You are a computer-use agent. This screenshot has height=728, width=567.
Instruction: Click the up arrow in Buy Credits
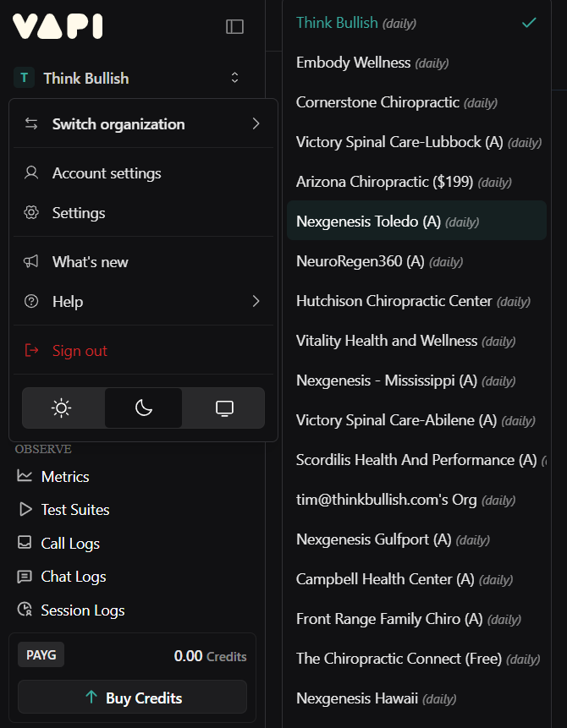click(91, 697)
